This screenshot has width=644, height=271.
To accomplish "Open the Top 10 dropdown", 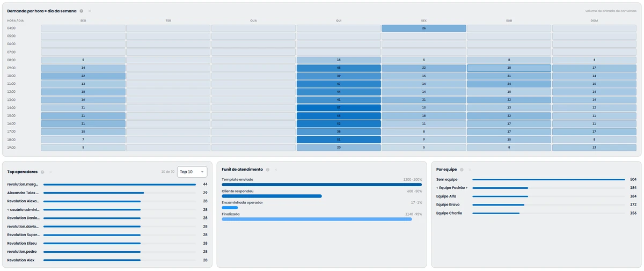I will coord(192,172).
